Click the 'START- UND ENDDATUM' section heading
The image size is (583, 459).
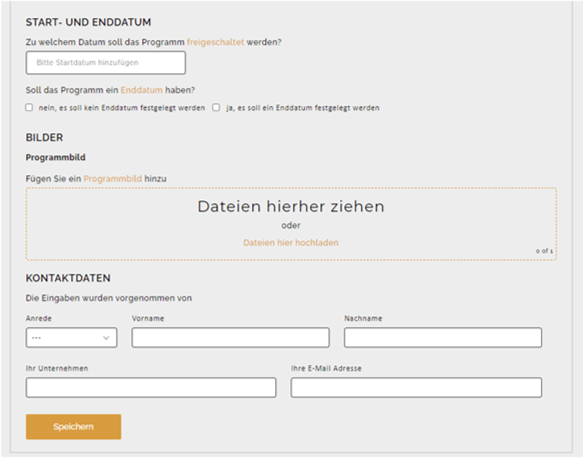click(x=88, y=22)
